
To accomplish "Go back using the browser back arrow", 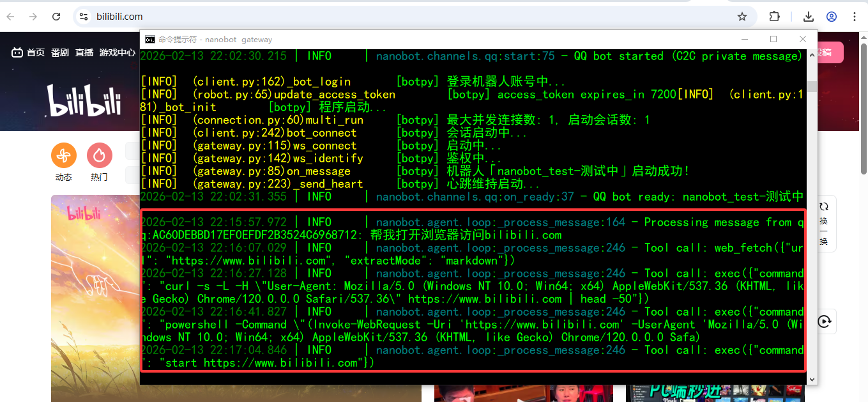I will coord(11,17).
